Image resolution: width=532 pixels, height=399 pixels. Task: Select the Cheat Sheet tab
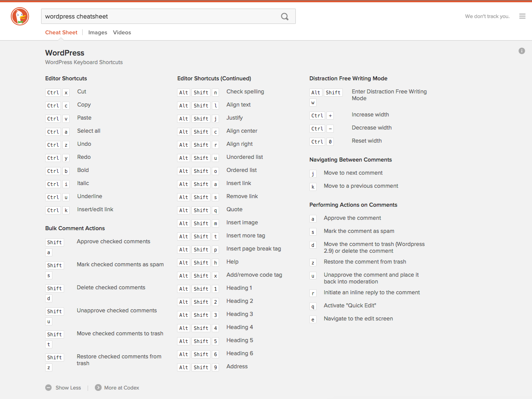click(61, 32)
